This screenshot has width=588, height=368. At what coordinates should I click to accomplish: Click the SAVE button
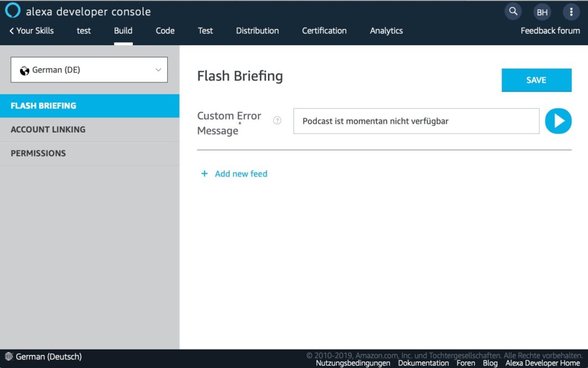[536, 80]
